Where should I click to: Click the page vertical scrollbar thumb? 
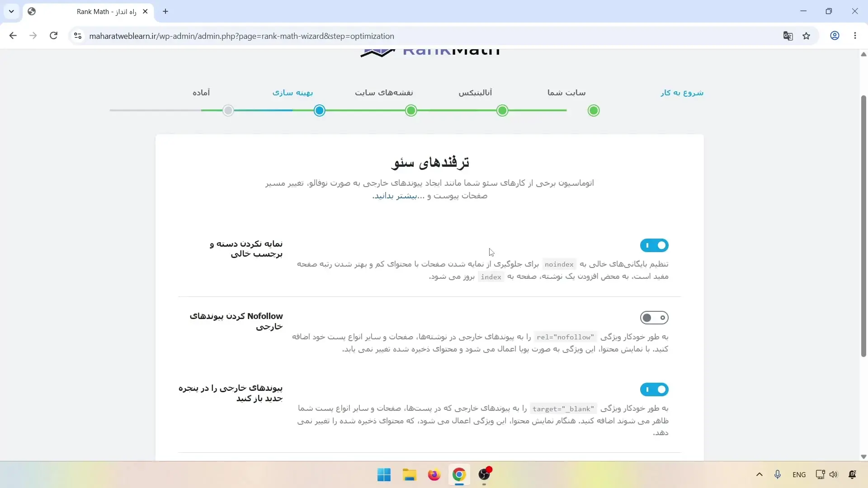pyautogui.click(x=863, y=226)
